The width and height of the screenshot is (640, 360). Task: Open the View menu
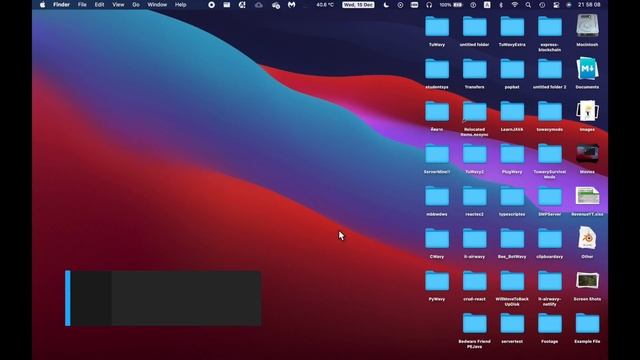click(x=118, y=5)
